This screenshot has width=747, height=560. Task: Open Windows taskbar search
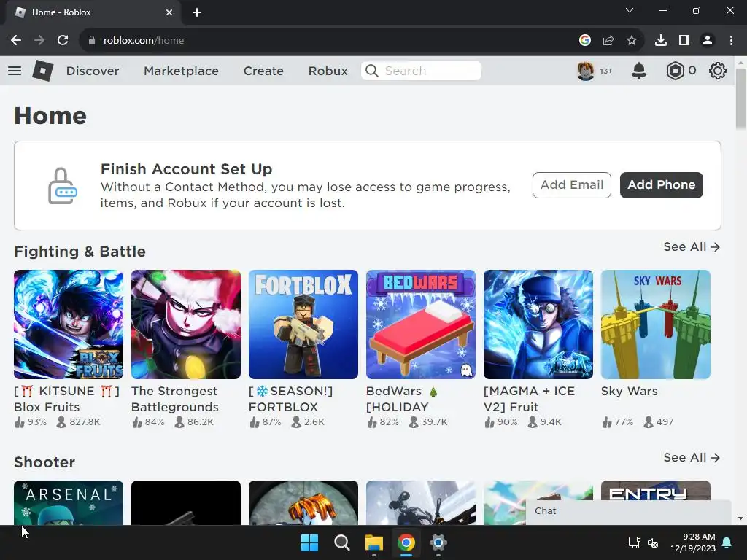click(341, 542)
